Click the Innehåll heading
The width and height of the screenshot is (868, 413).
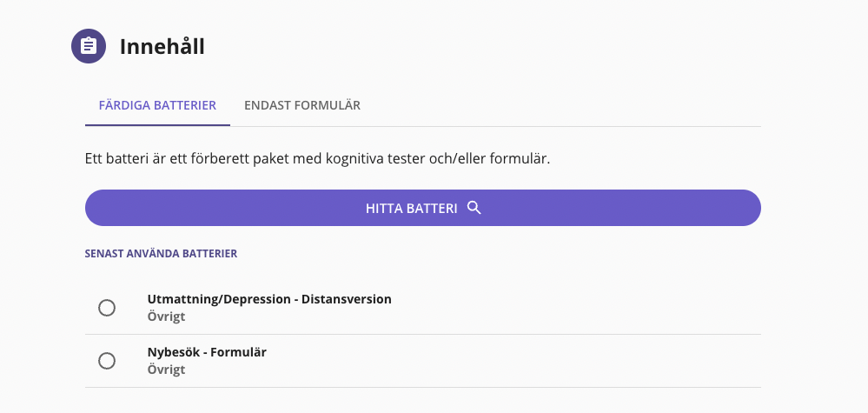coord(162,46)
